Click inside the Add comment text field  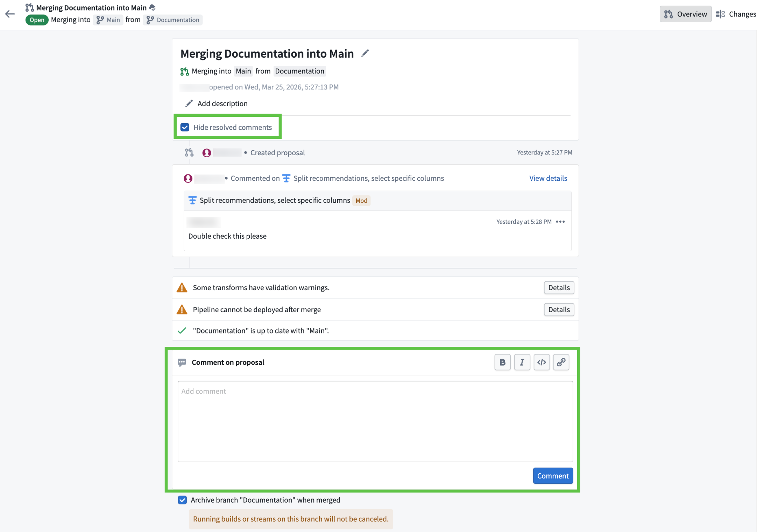pyautogui.click(x=375, y=419)
